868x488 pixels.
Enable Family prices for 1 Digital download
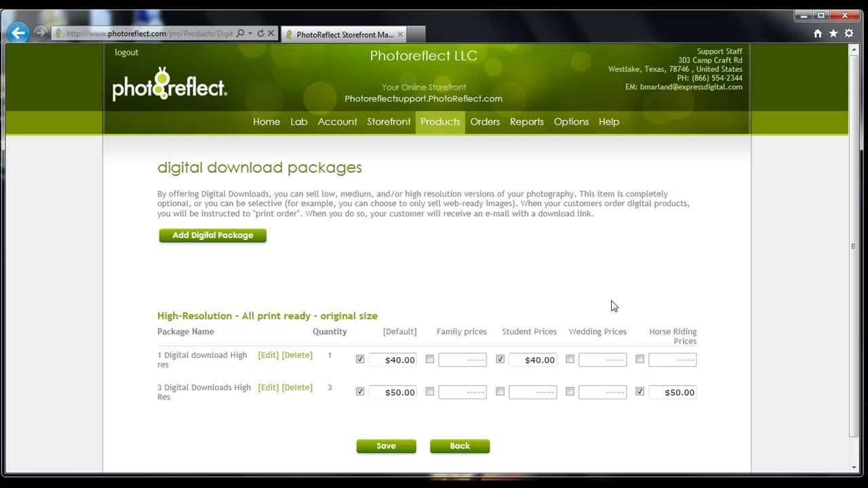pos(430,359)
